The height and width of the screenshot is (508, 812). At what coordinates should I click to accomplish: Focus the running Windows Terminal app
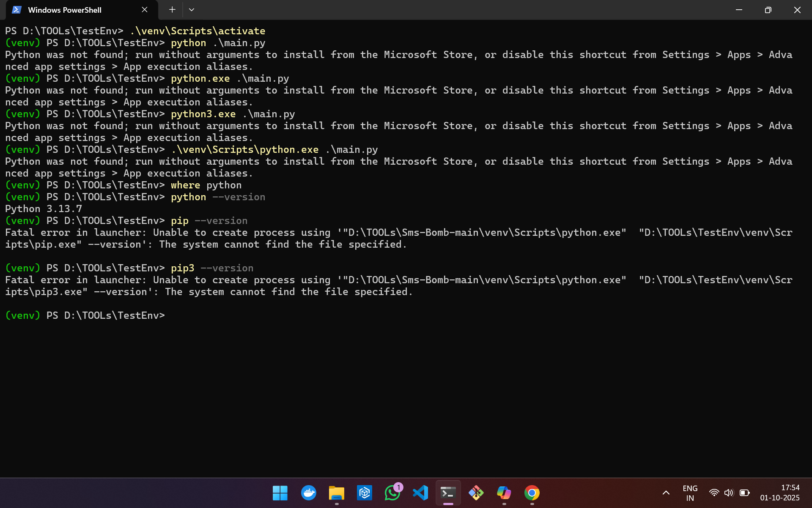[x=448, y=493]
